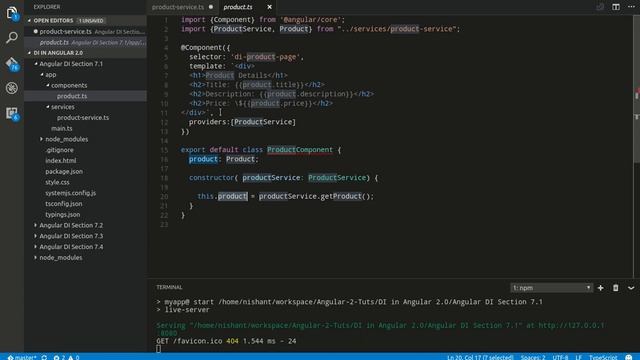Change language mode via TypeScript
The image size is (640, 360).
[x=603, y=357]
